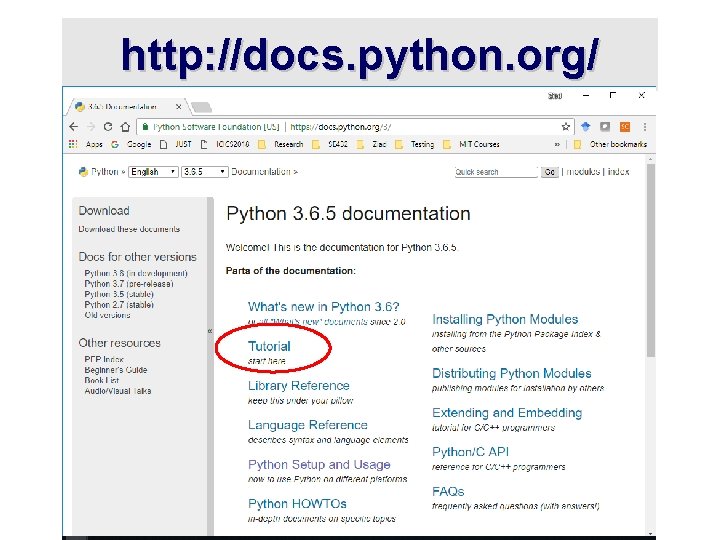720x540 pixels.
Task: Click the Documentation breadcrumb link
Action: pos(261,172)
